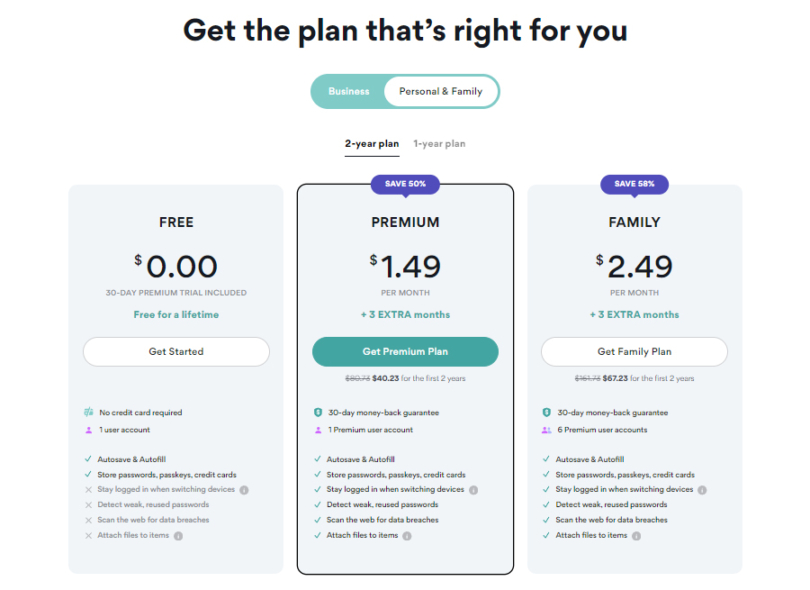The image size is (810, 590).
Task: Click the Premium money-back guarantee shield icon
Action: pyautogui.click(x=318, y=412)
